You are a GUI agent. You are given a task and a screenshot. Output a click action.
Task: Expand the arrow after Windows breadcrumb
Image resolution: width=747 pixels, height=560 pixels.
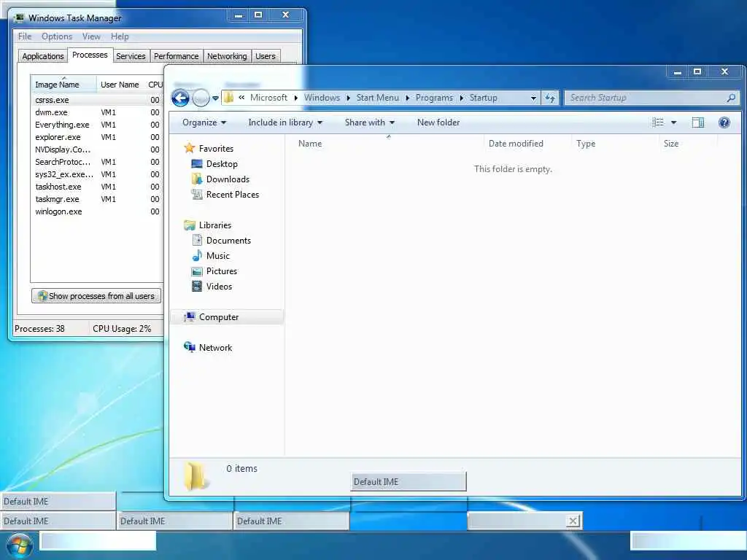(x=348, y=98)
